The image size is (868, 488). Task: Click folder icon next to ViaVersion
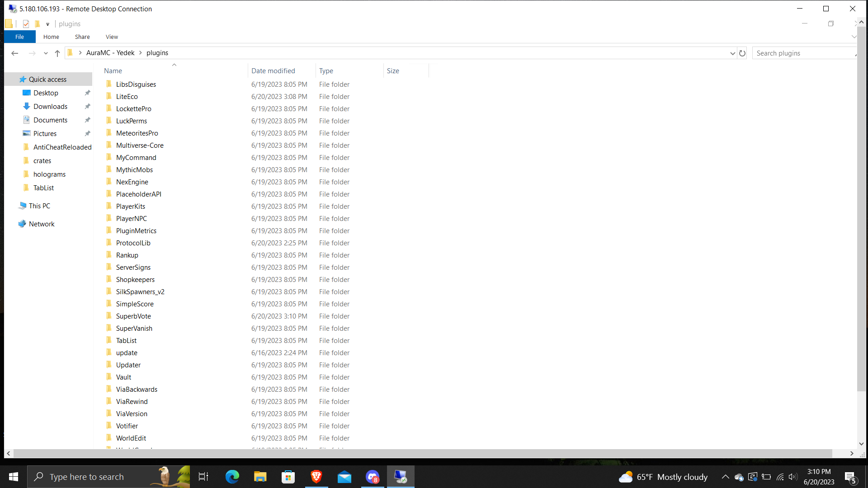(x=108, y=413)
